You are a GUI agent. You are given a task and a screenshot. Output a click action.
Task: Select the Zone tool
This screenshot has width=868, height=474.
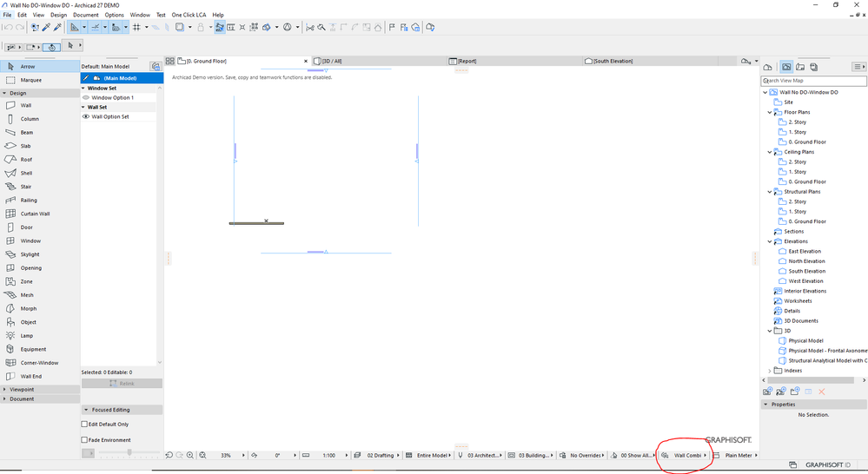pos(40,281)
